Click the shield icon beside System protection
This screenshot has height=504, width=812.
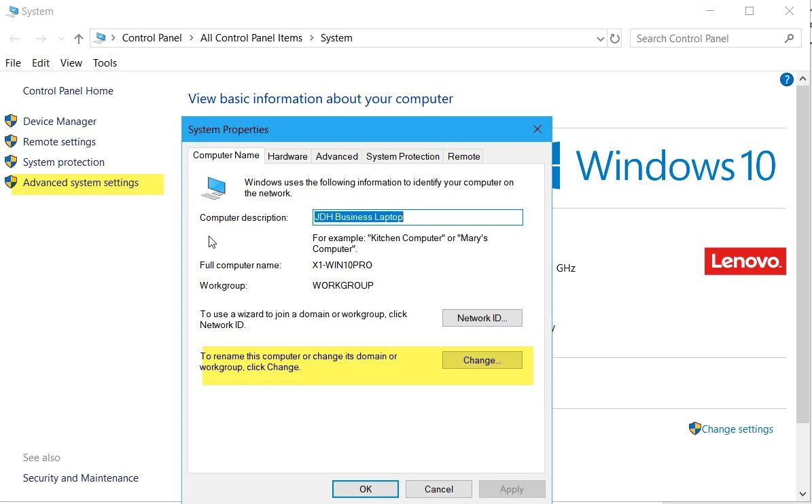tap(11, 162)
